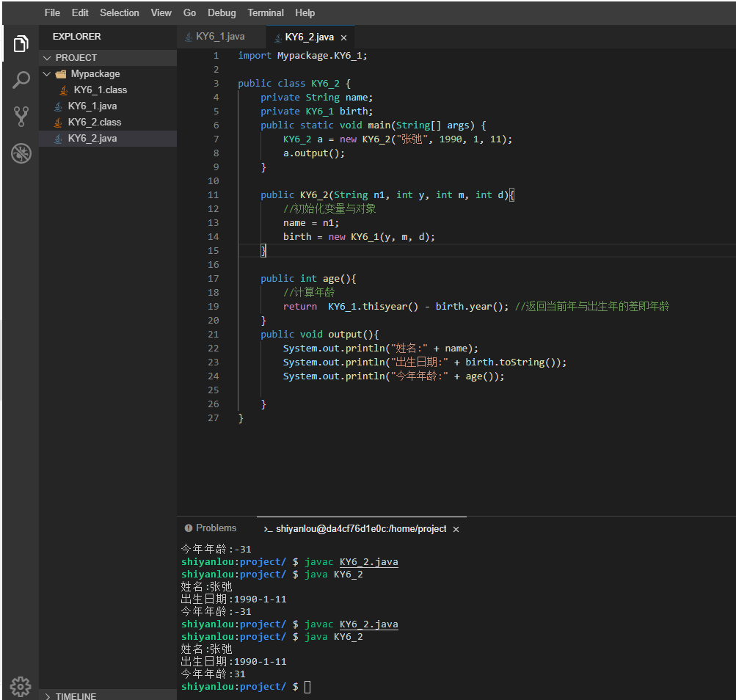Open the Selection menu
The width and height of the screenshot is (736, 700).
tap(119, 12)
